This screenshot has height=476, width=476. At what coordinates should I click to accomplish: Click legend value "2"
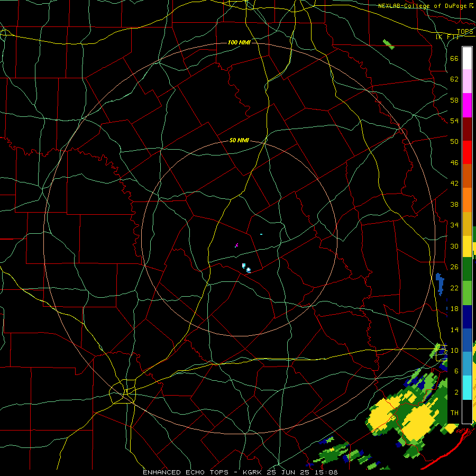456,392
